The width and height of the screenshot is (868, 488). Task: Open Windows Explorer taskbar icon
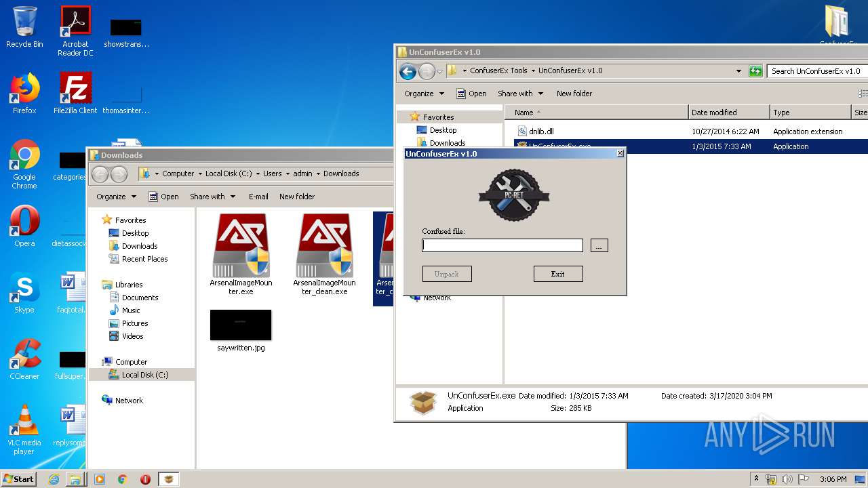pyautogui.click(x=75, y=479)
